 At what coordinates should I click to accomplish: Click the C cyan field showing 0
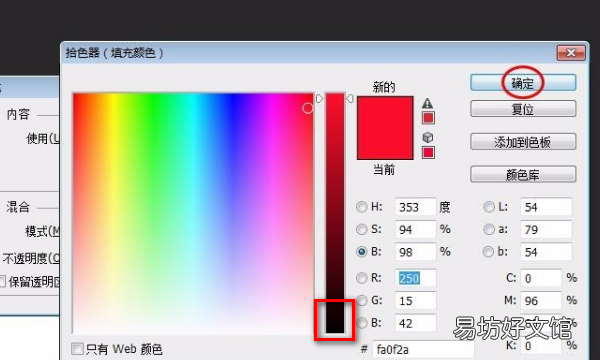(541, 278)
